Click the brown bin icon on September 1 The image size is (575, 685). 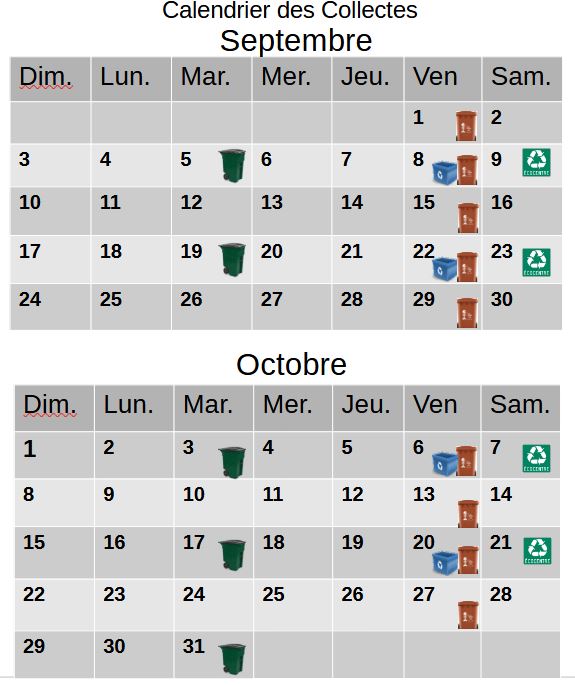pos(466,126)
